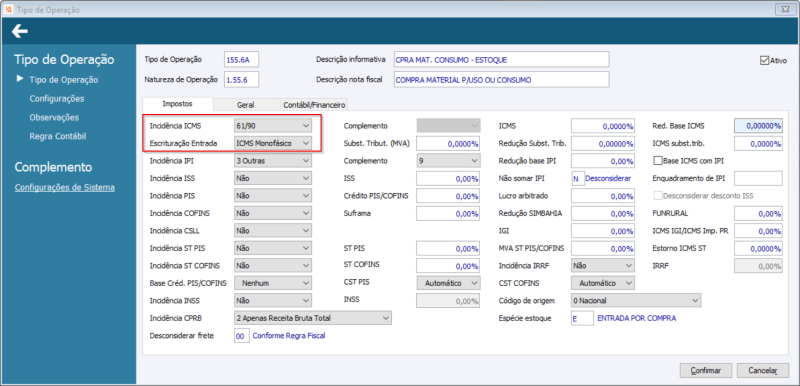Image resolution: width=800 pixels, height=386 pixels.
Task: Click the Descrição nota fiscal field
Action: point(502,80)
